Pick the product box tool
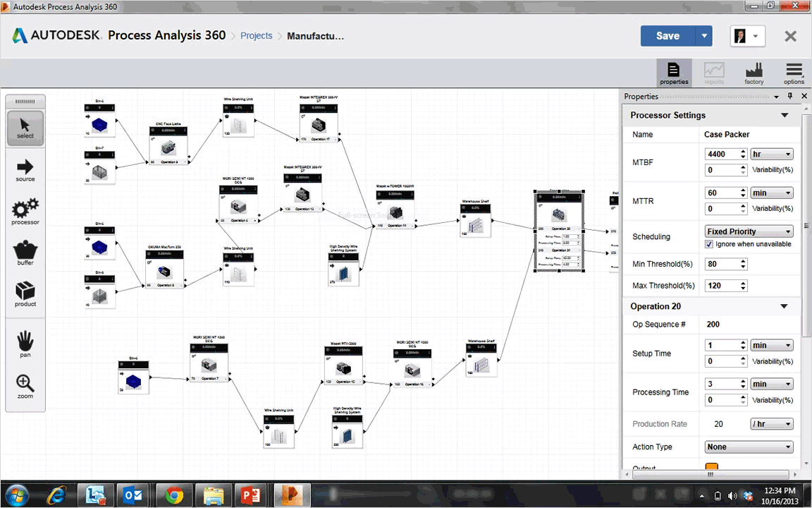The height and width of the screenshot is (508, 812). coord(25,294)
